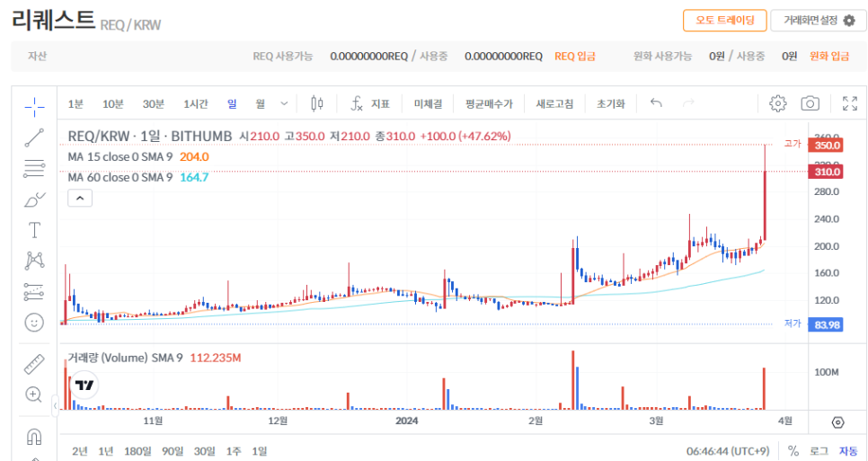
Task: Switch chart interval to 1분
Action: [x=75, y=104]
